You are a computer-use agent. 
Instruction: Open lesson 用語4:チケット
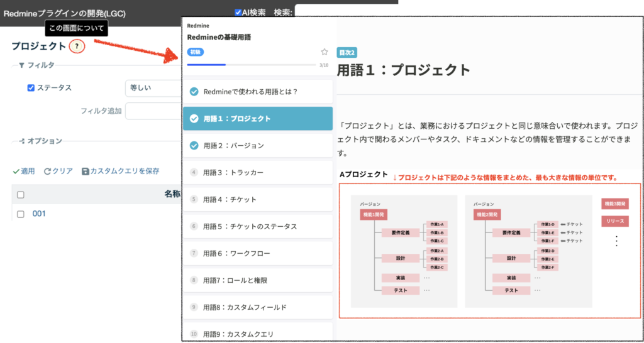point(258,199)
